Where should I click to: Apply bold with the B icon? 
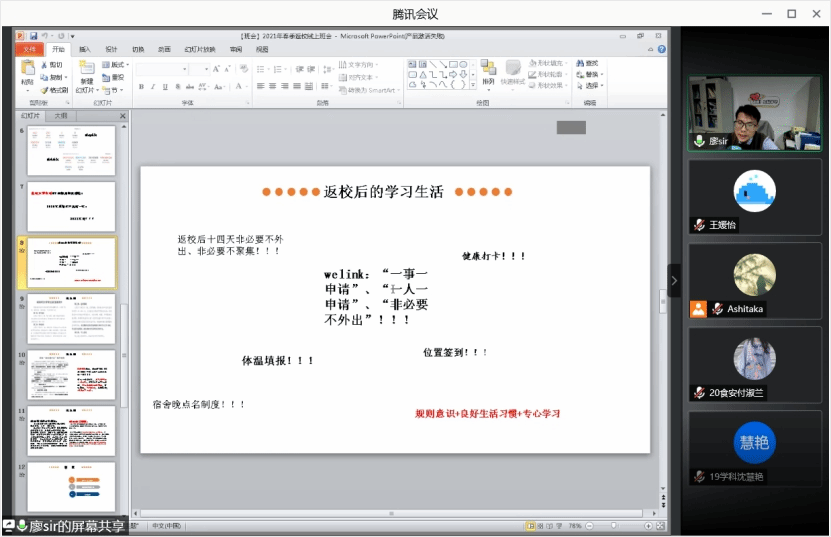pos(141,87)
